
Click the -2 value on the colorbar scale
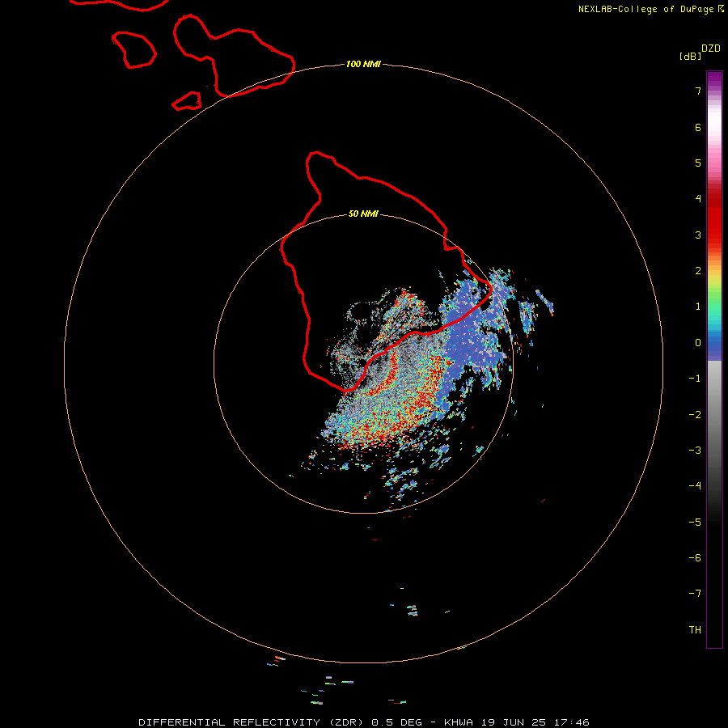coord(695,415)
